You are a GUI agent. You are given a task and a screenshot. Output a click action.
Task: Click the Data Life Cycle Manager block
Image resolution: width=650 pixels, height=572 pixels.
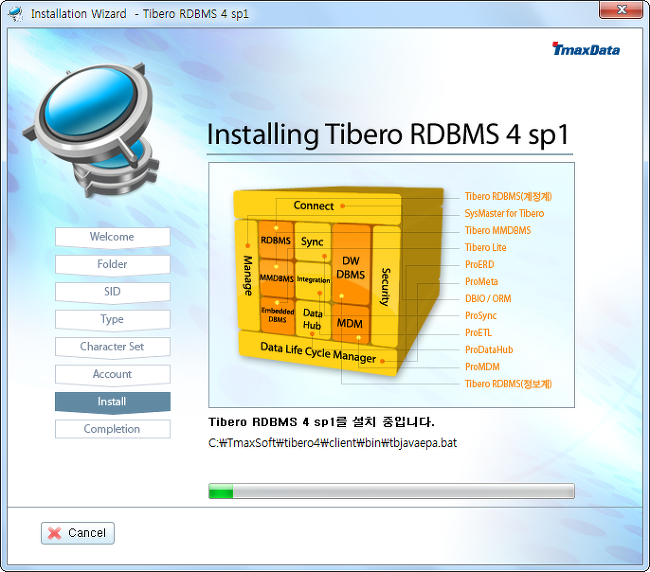(x=318, y=353)
